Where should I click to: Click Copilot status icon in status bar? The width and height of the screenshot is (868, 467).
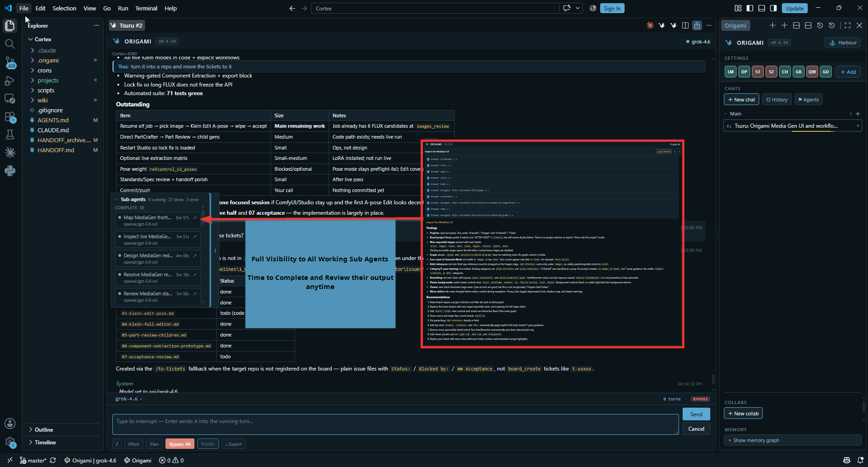[x=847, y=460]
